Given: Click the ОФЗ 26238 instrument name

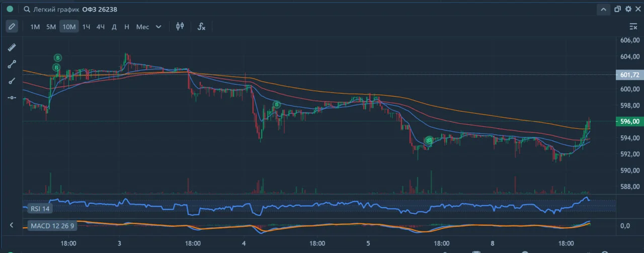Looking at the screenshot, I should point(100,10).
